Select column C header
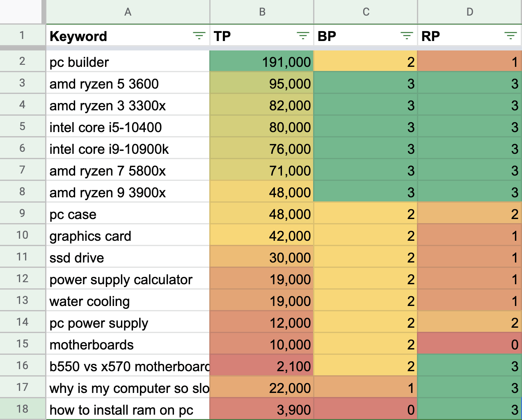Screen dimensions: 522x420 (365, 12)
